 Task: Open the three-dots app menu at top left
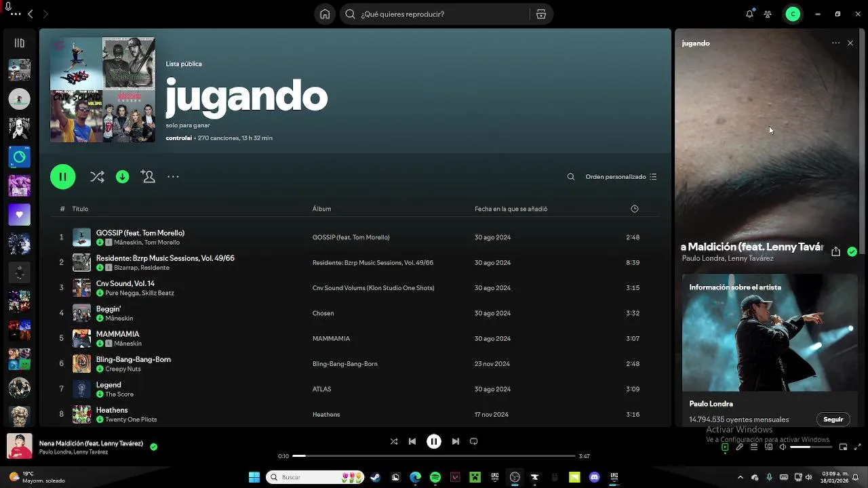16,14
